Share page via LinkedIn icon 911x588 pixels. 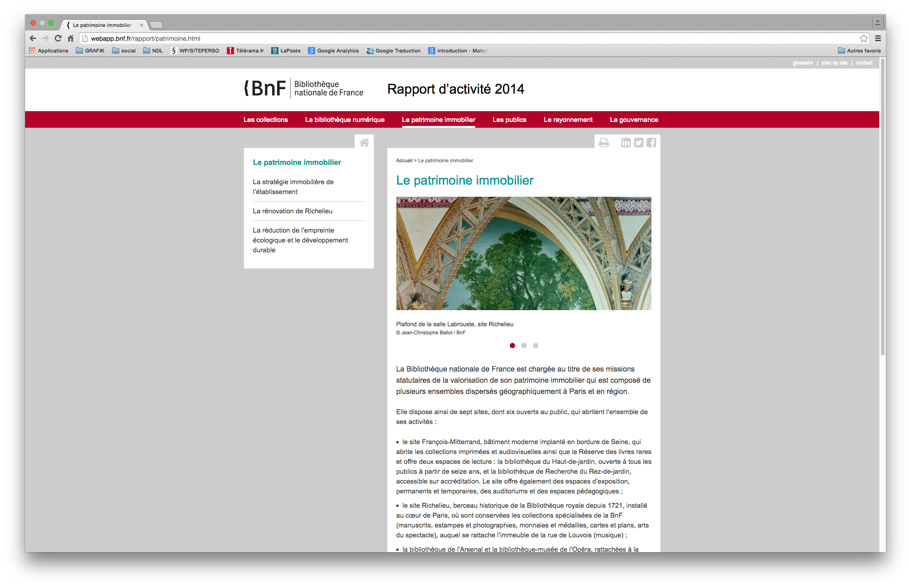point(626,143)
